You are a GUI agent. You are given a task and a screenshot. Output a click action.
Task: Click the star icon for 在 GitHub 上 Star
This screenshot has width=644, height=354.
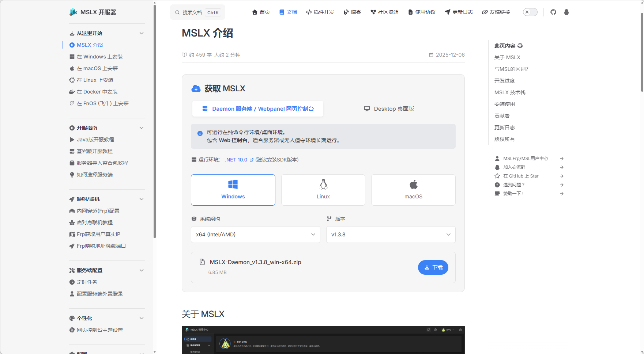[x=497, y=176]
